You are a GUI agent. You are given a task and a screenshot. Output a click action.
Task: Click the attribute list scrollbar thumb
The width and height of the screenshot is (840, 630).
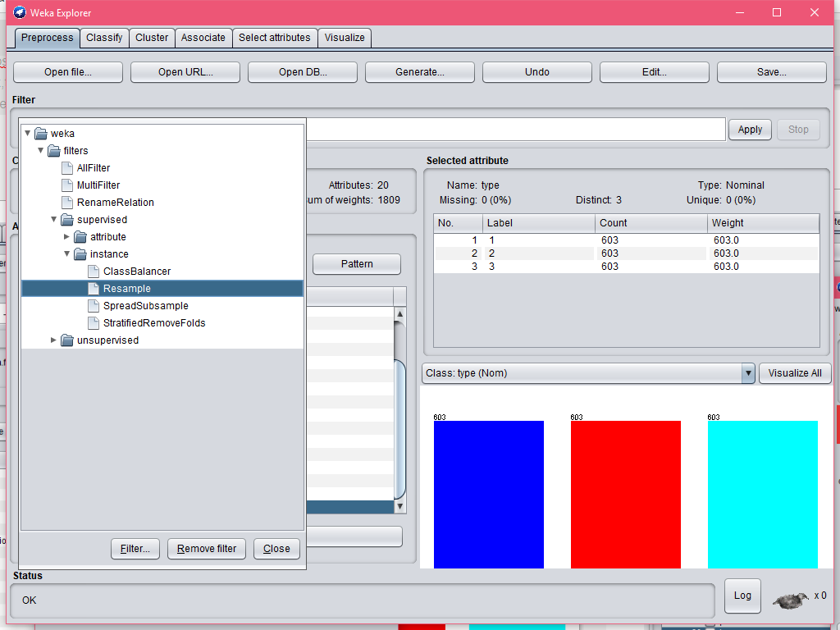point(399,428)
